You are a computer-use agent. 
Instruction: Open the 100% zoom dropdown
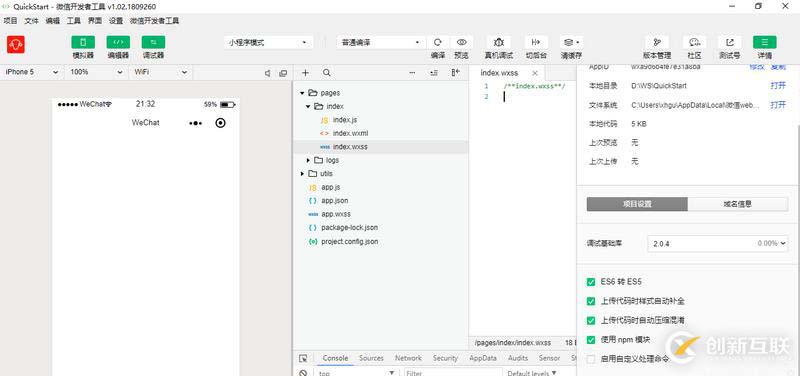(96, 72)
